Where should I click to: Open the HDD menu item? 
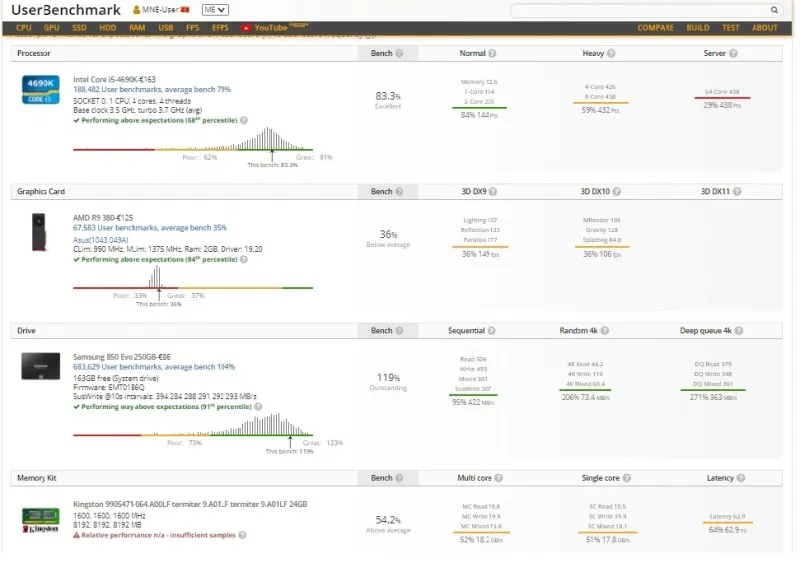point(108,28)
